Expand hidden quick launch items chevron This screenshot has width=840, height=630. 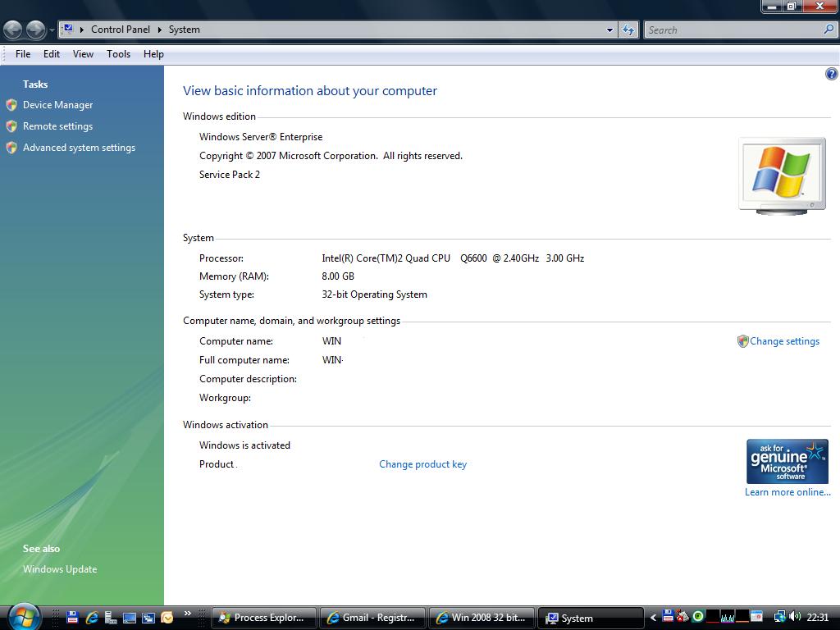(x=188, y=614)
